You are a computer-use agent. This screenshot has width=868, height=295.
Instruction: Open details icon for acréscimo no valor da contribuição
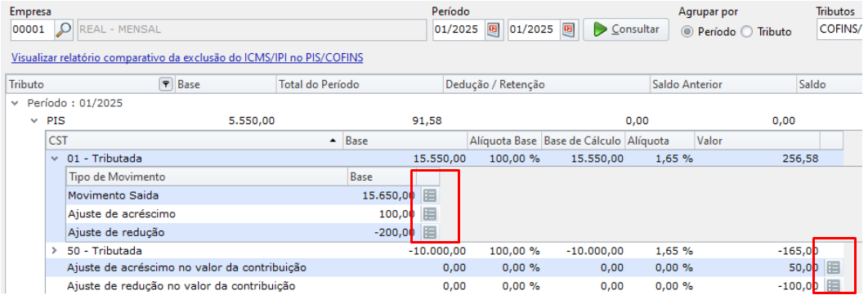(833, 268)
